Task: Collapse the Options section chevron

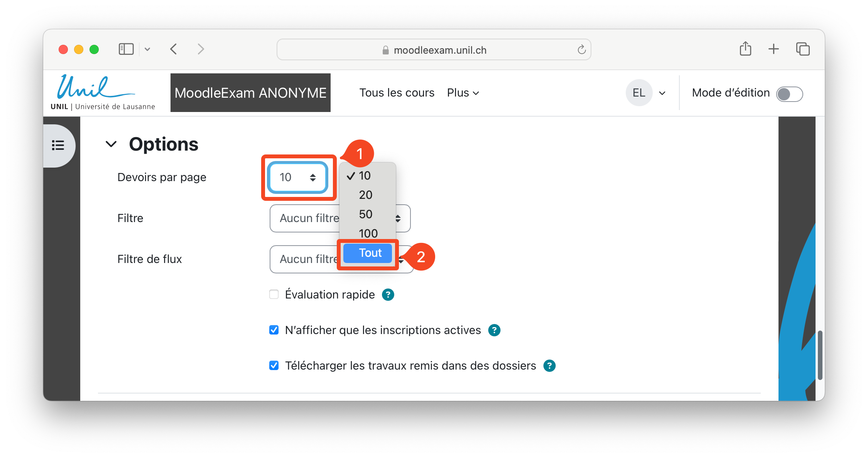Action: [x=111, y=144]
